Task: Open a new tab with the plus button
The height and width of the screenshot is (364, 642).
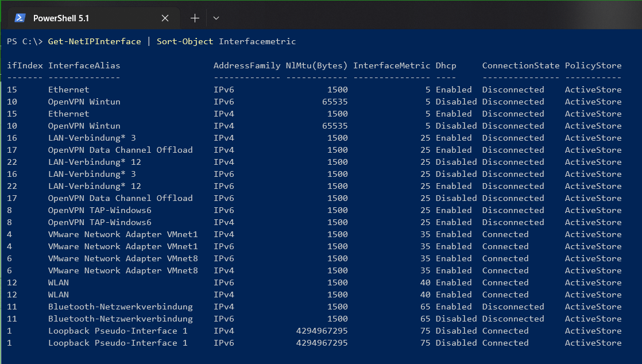Action: pos(194,18)
